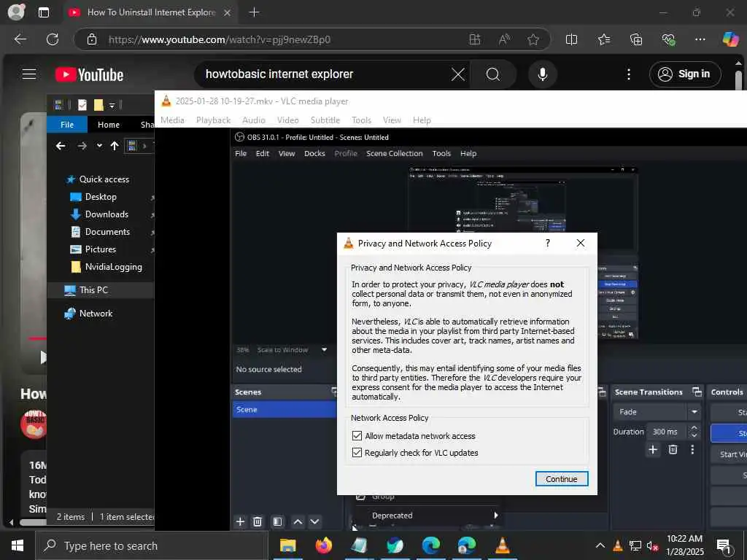Add scene plus icon in OBS Scenes

click(x=240, y=521)
